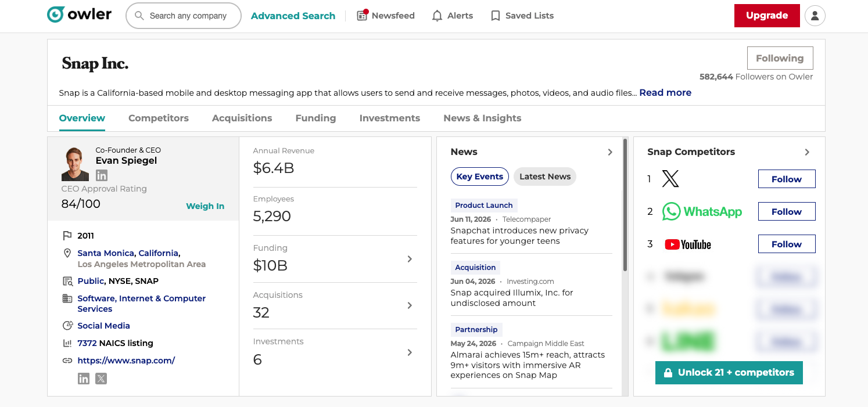Open the Newsfeed icon with red dot
868x407 pixels.
tap(362, 15)
